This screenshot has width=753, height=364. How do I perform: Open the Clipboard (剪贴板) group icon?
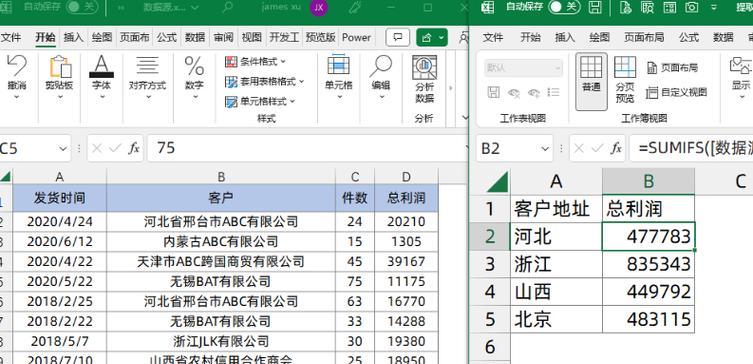pos(60,66)
